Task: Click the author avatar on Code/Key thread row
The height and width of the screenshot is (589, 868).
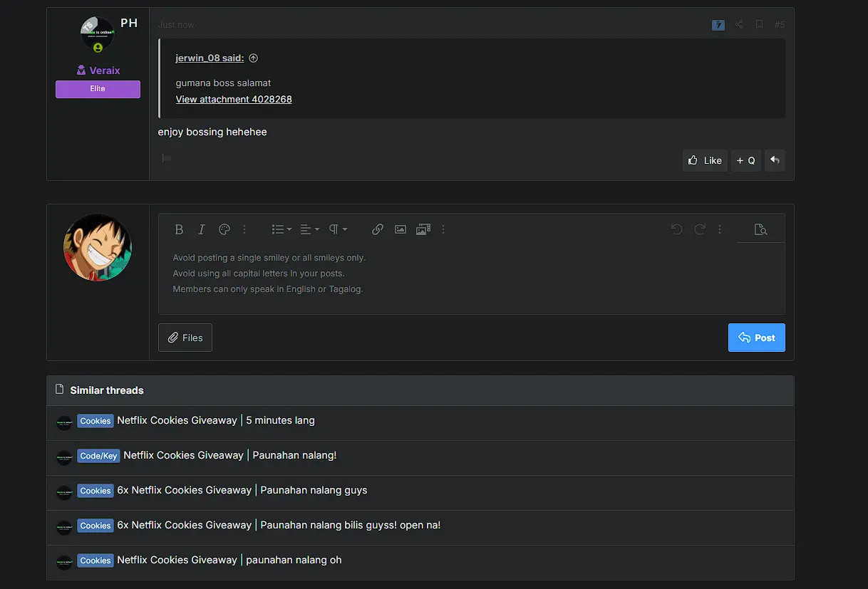Action: point(64,457)
